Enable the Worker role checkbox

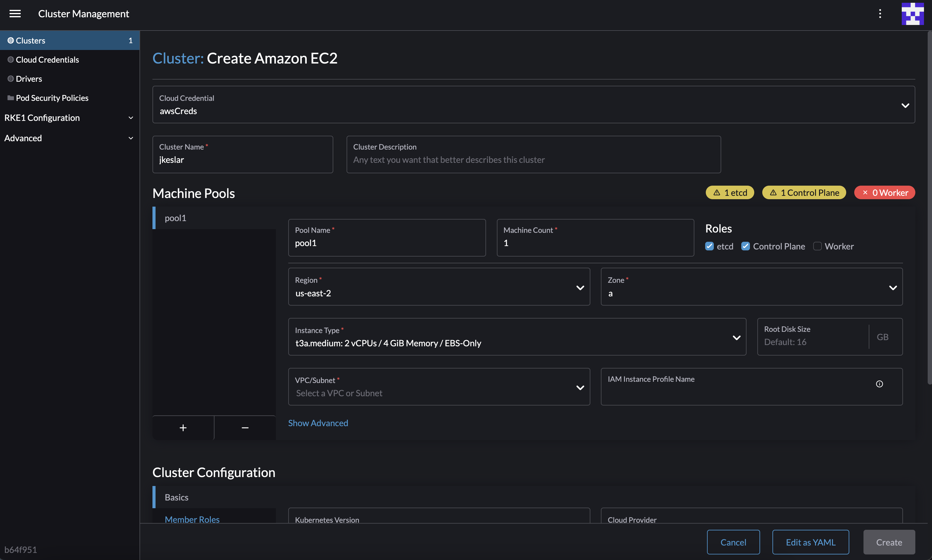tap(818, 246)
